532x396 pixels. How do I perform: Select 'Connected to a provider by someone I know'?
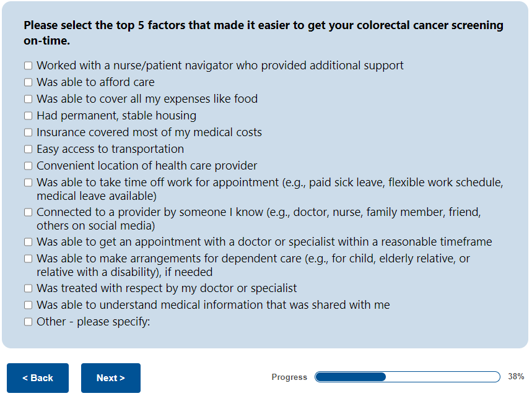click(x=28, y=212)
